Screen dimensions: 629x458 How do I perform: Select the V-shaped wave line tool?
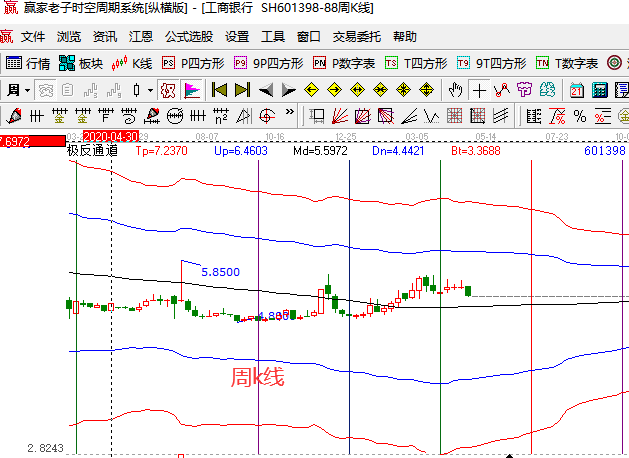(x=432, y=116)
